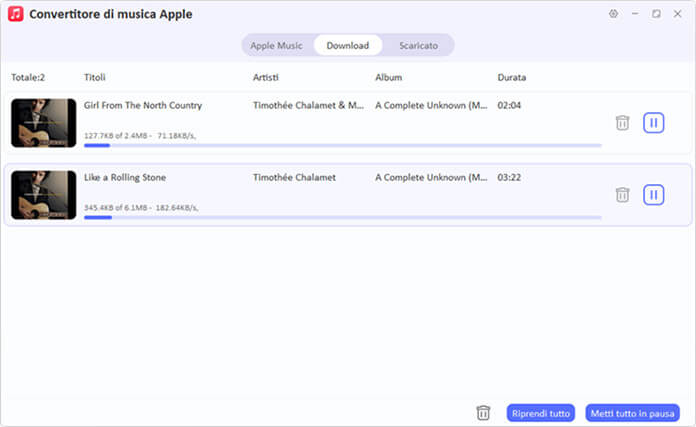Click progress bar of Girl From The North Country
The height and width of the screenshot is (427, 696).
click(x=343, y=145)
